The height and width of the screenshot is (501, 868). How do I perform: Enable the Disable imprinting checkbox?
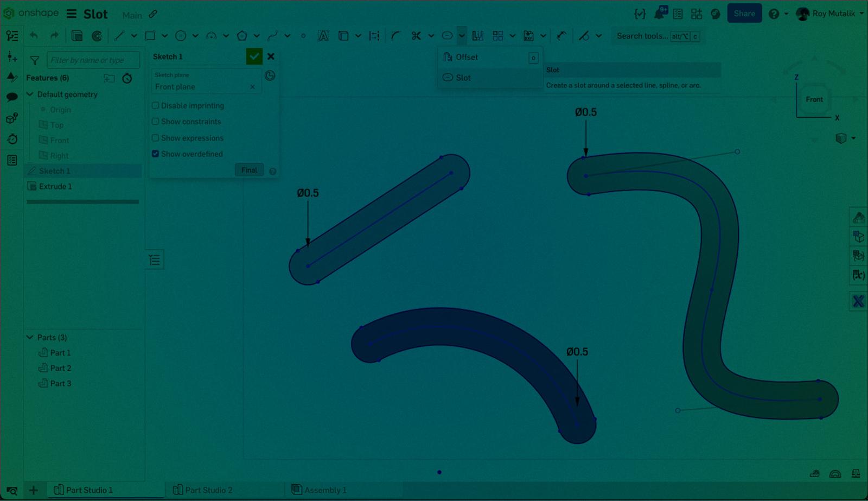[x=156, y=105]
